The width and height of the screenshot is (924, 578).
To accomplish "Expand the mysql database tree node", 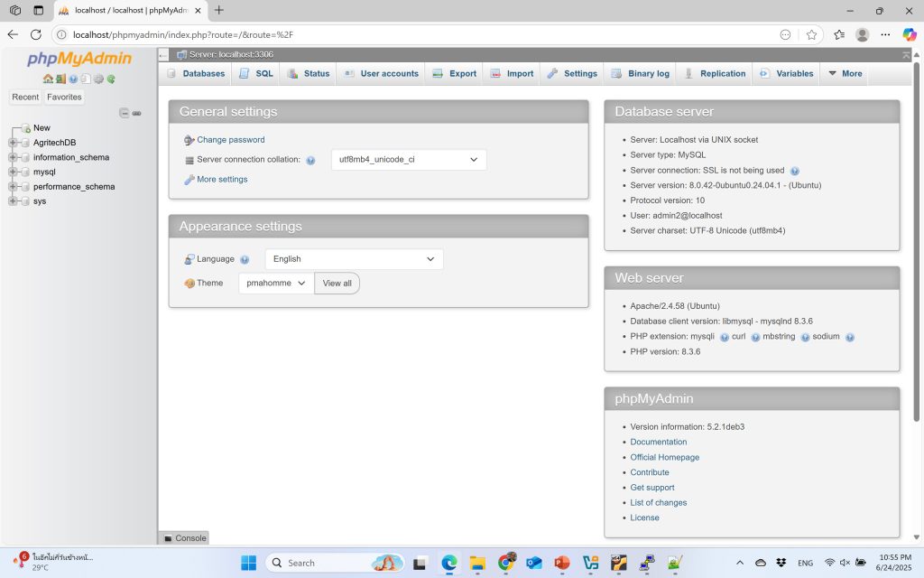I will tap(13, 172).
